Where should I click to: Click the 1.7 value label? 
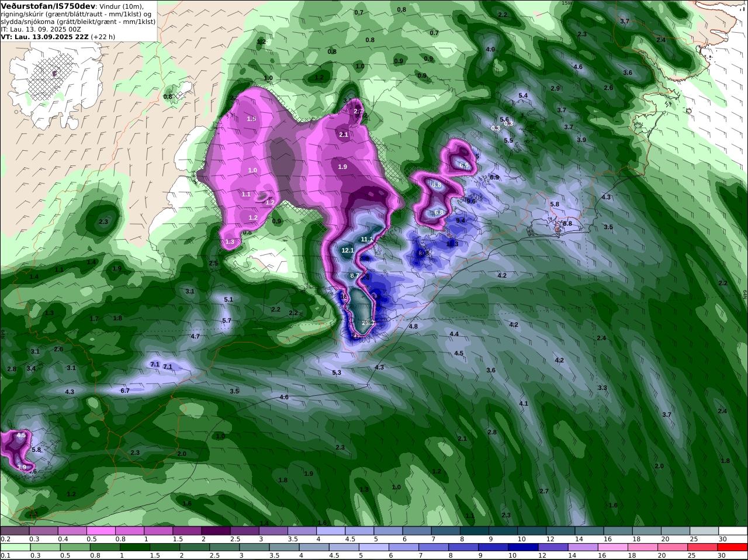pos(94,319)
